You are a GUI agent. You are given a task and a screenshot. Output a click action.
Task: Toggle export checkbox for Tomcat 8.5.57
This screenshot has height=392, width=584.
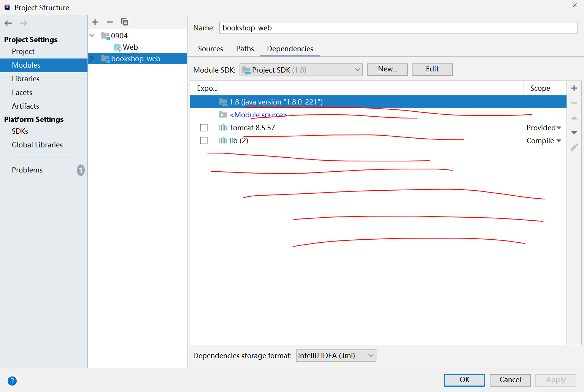point(204,128)
